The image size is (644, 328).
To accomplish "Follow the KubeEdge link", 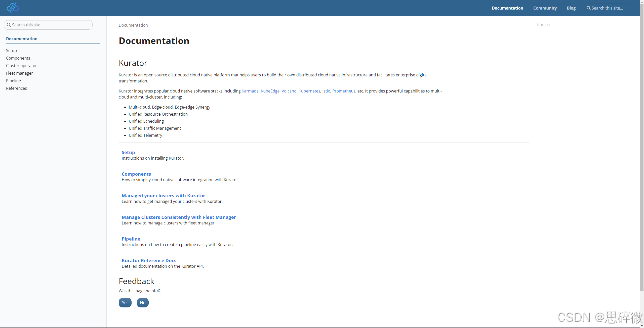I will pos(270,91).
